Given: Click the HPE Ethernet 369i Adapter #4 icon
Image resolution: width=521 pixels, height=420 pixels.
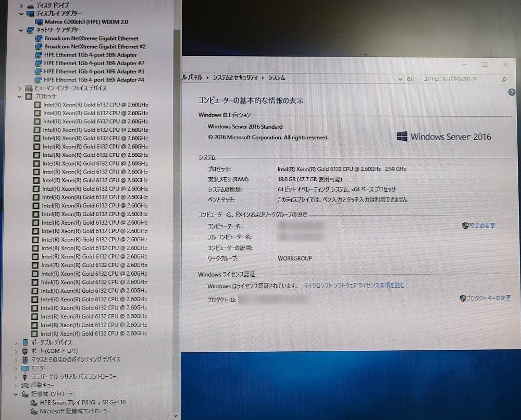Looking at the screenshot, I should [38, 80].
